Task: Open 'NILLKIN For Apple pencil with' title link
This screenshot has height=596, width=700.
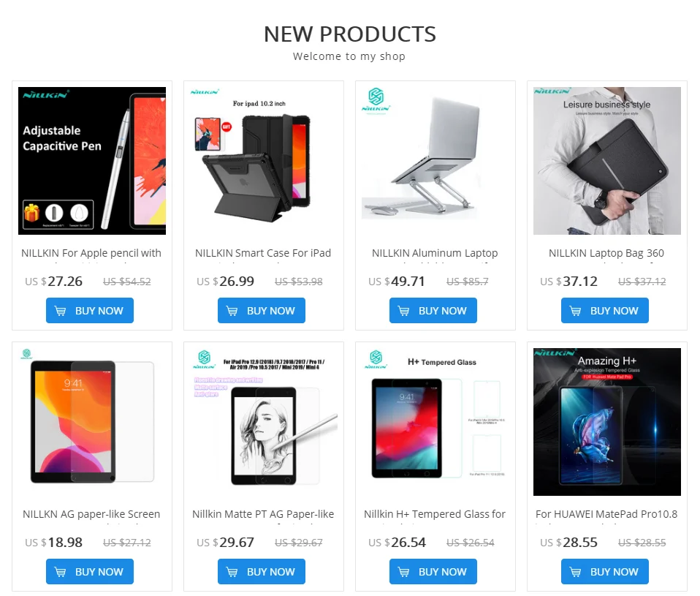Action: [91, 253]
